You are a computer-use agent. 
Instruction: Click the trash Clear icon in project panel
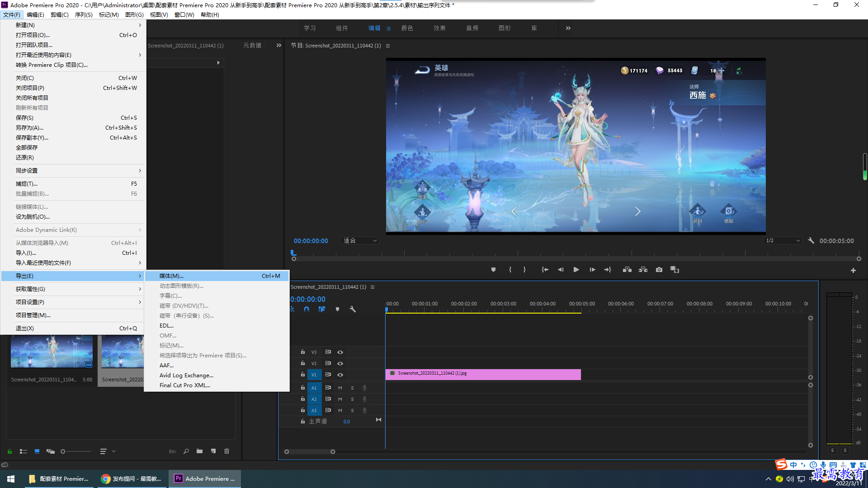[227, 451]
